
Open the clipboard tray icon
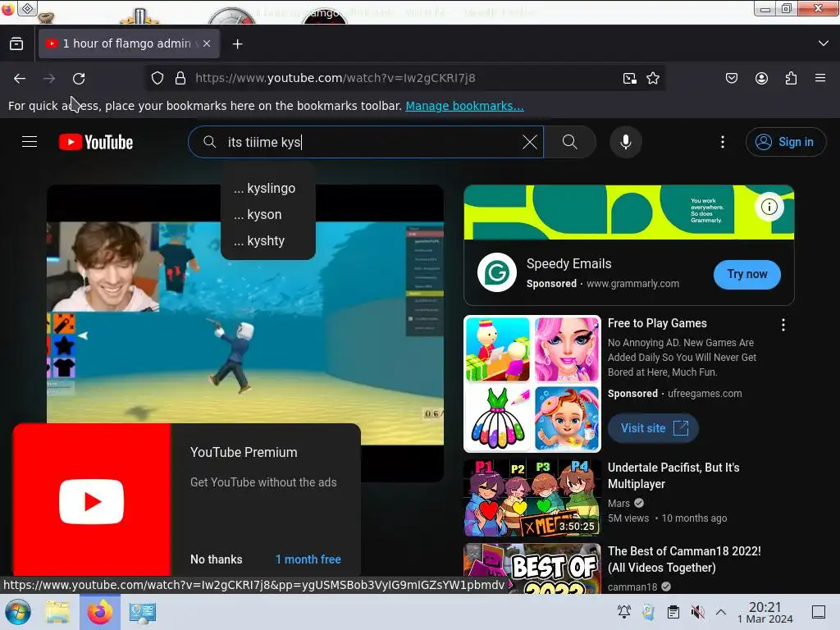[673, 612]
